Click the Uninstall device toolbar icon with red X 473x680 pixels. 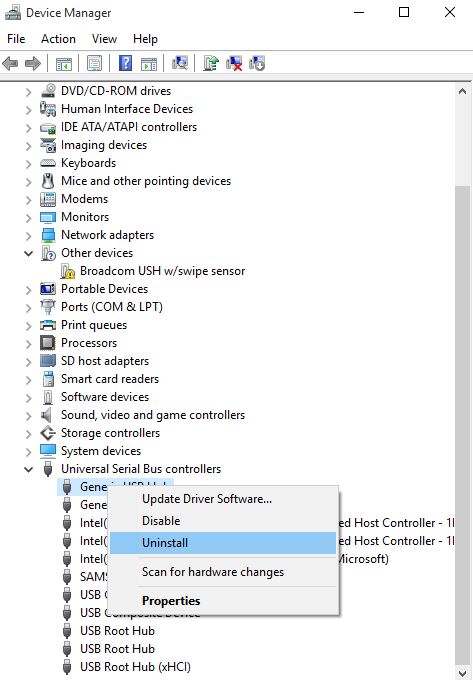coord(234,63)
